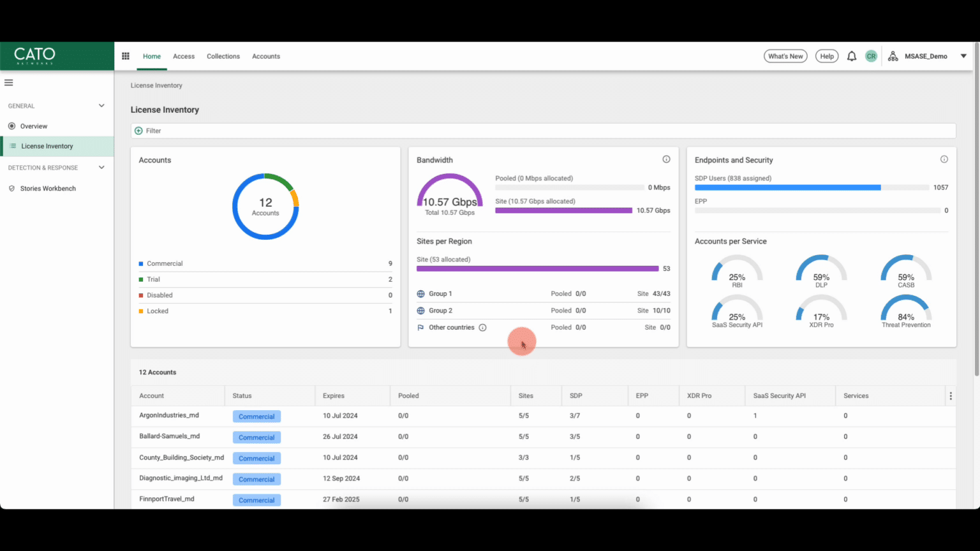
Task: Click the notifications bell icon
Action: (851, 56)
